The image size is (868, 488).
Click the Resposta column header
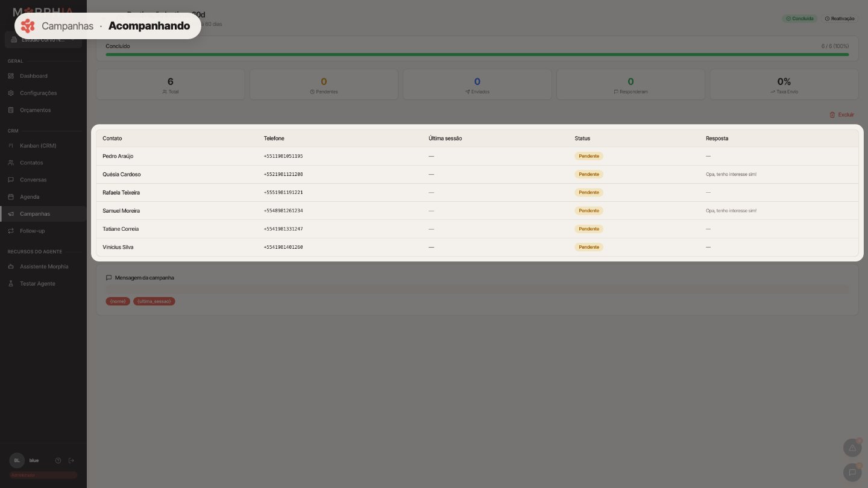(x=717, y=139)
